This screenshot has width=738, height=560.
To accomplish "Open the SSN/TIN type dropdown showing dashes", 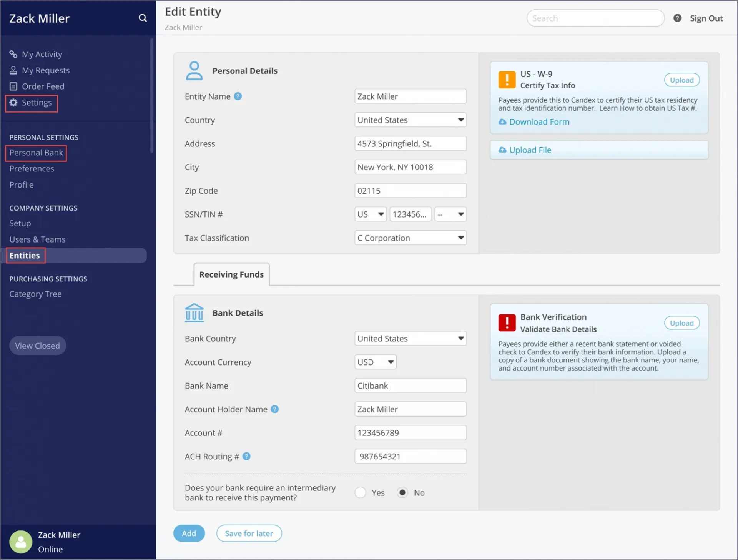I will pyautogui.click(x=450, y=214).
